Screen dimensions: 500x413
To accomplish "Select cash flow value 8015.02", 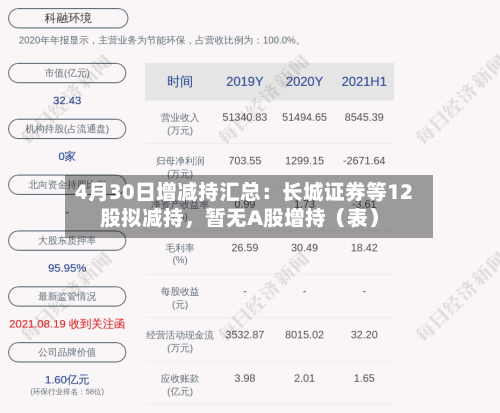I will [304, 335].
